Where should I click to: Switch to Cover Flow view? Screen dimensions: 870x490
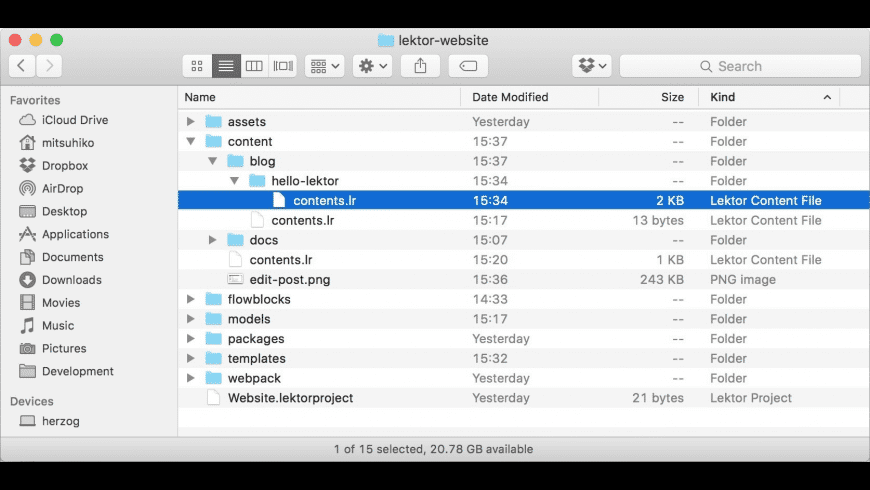pos(283,66)
